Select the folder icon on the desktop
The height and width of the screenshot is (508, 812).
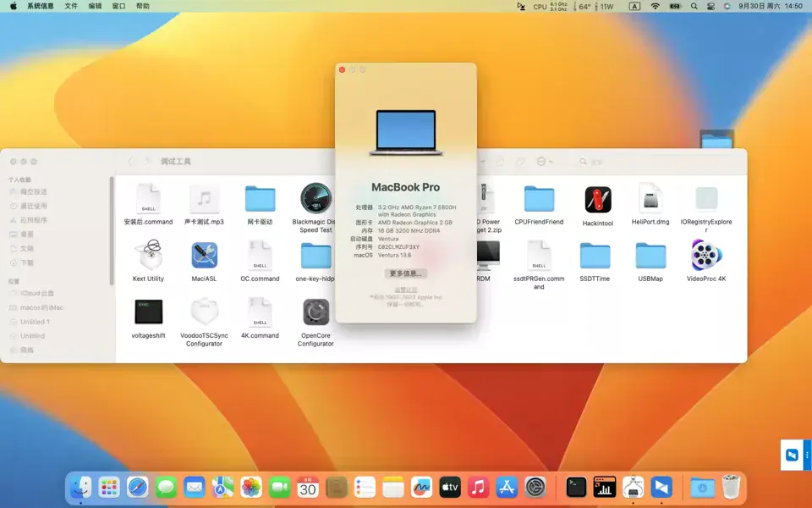point(716,139)
